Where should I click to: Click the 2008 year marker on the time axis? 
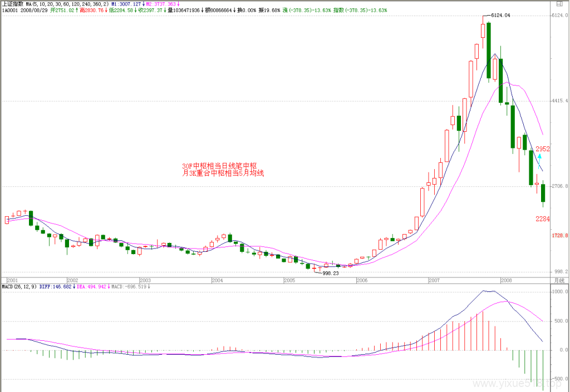click(x=507, y=281)
